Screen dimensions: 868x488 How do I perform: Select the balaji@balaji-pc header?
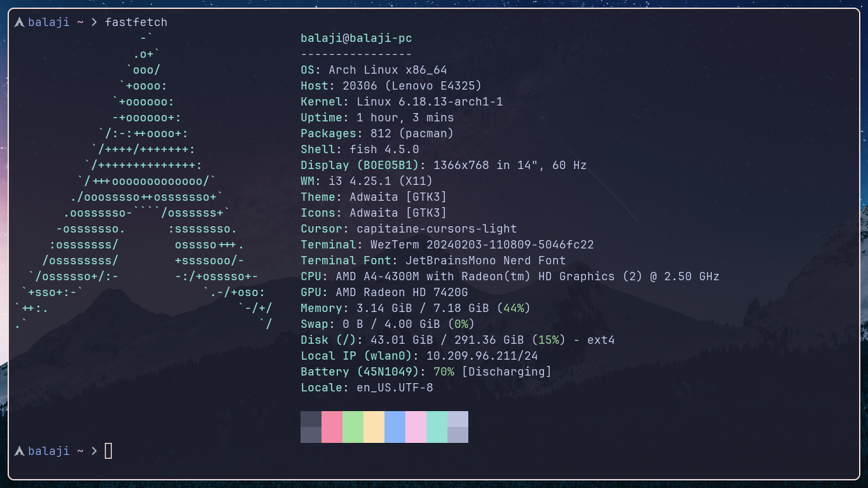[x=356, y=37]
